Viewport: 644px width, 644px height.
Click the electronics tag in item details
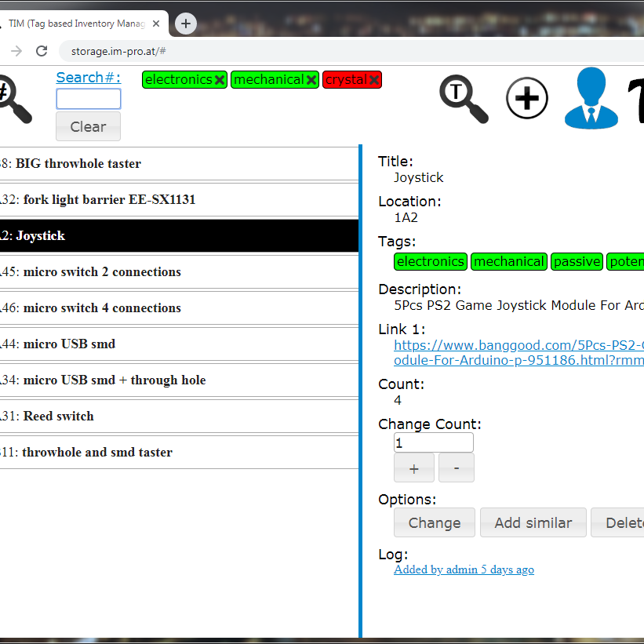tap(431, 262)
